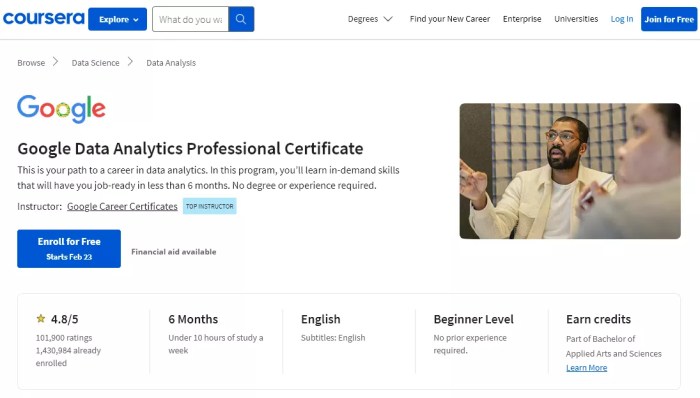Click the 1,430,984 already enrolled text
700x398 pixels.
[x=68, y=357]
